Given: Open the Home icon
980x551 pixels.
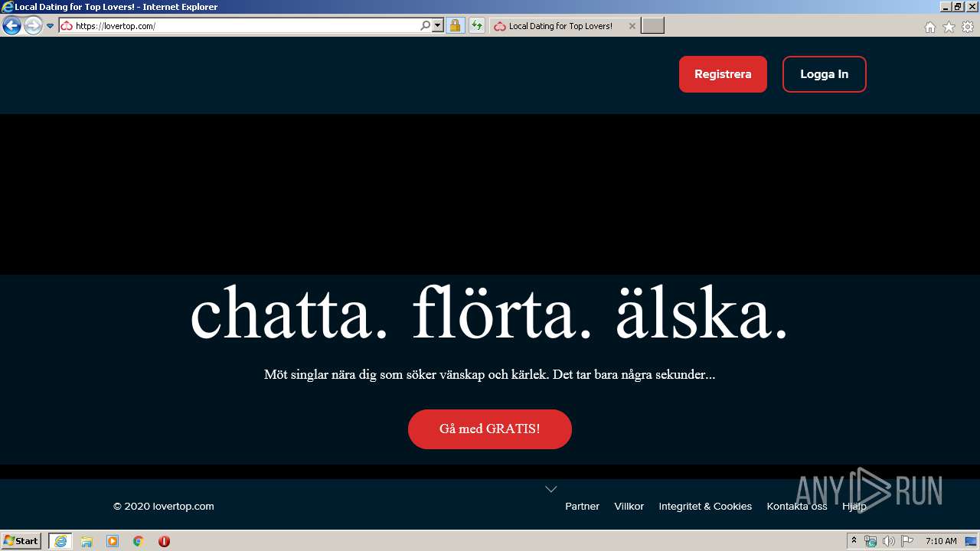Looking at the screenshot, I should click(929, 27).
